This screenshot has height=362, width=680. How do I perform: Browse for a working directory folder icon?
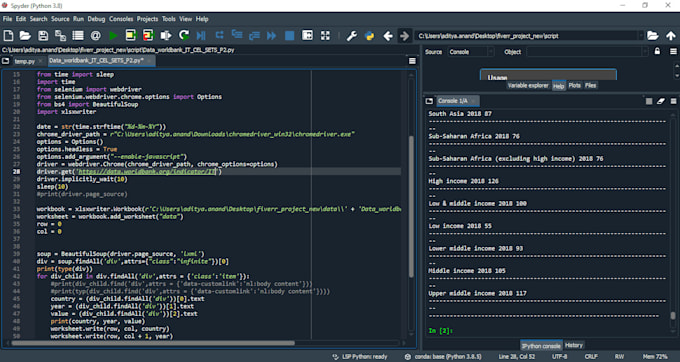[x=653, y=36]
